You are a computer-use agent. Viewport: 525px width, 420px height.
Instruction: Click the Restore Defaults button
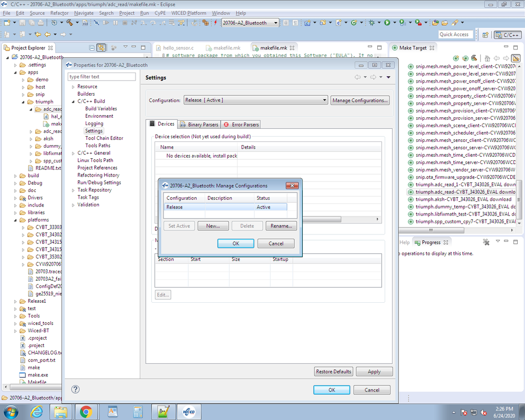[333, 372]
